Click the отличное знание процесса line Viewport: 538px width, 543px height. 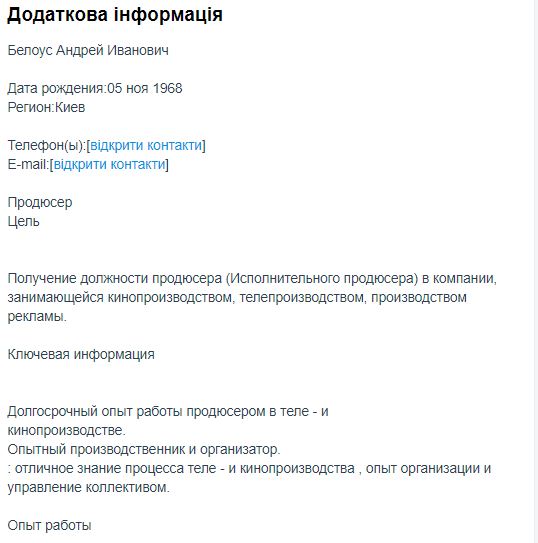[249, 469]
